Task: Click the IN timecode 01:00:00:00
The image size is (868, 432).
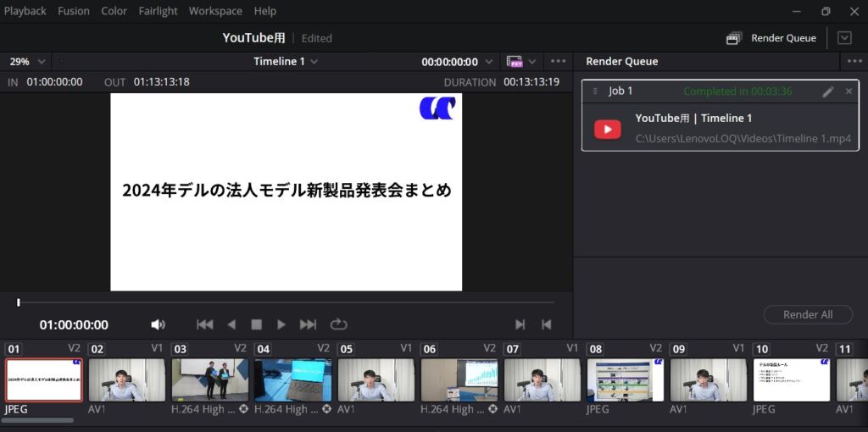Action: [x=55, y=82]
